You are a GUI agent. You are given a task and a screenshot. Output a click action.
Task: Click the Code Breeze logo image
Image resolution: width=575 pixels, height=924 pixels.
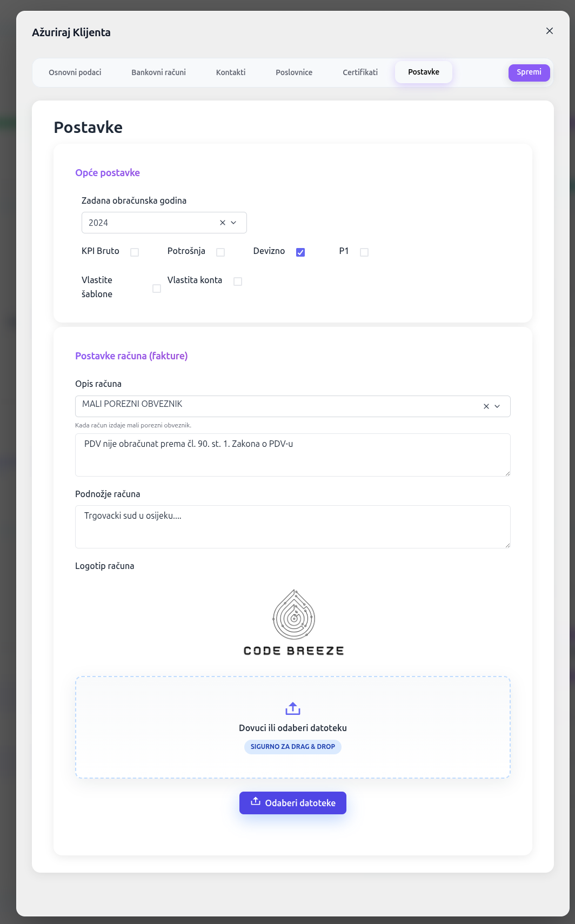(x=293, y=622)
